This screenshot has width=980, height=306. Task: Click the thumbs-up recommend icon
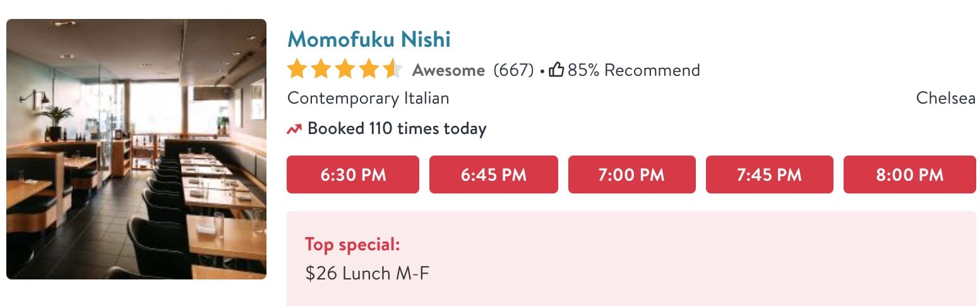click(x=556, y=70)
